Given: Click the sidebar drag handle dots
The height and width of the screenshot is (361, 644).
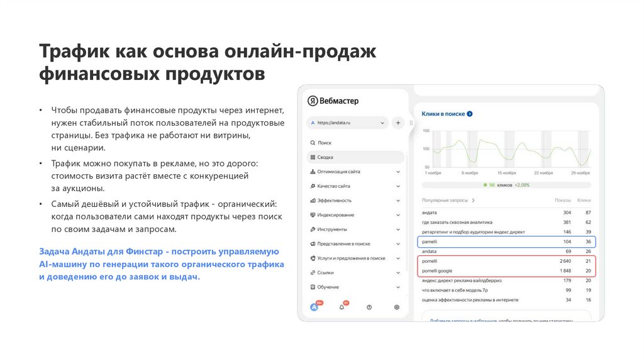Looking at the screenshot, I should click(411, 123).
